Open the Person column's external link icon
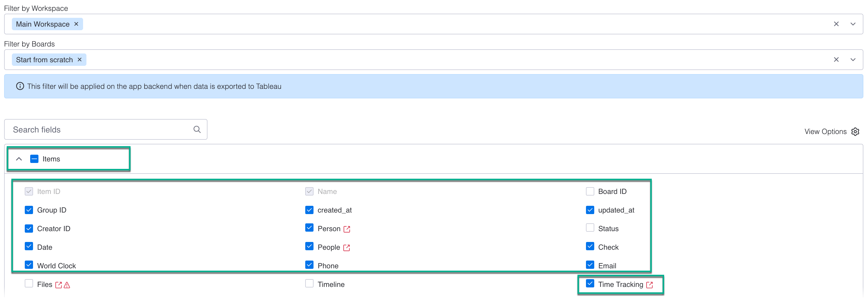 click(x=347, y=228)
